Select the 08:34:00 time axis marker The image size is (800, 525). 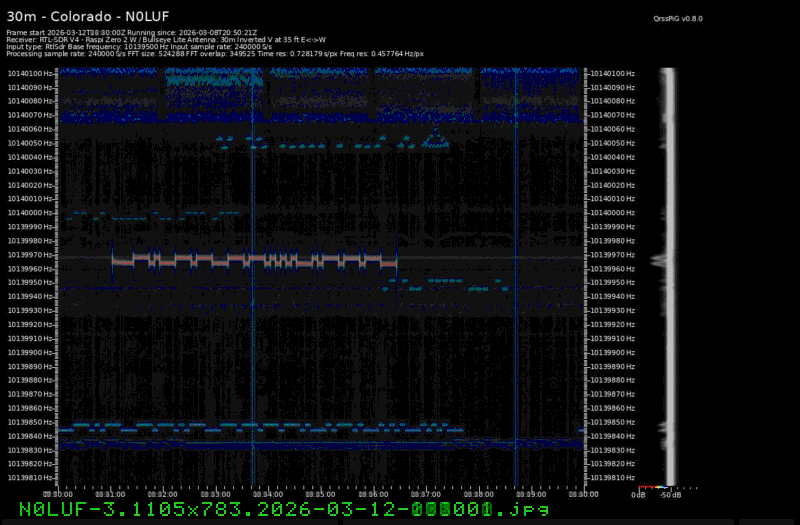268,494
